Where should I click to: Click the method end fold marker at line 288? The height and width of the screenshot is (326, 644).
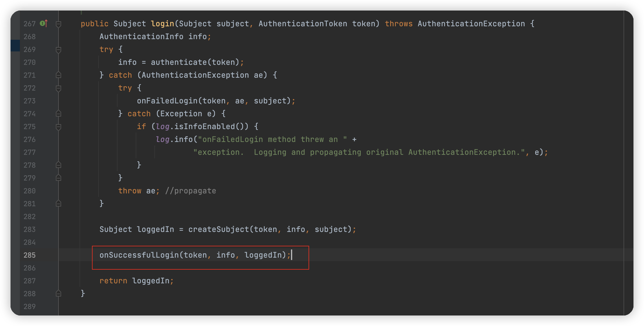tap(58, 294)
